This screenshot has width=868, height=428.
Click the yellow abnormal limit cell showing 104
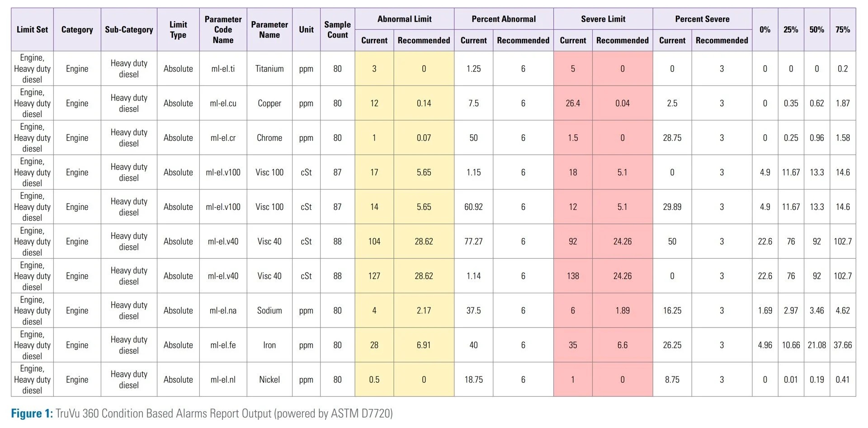click(374, 242)
